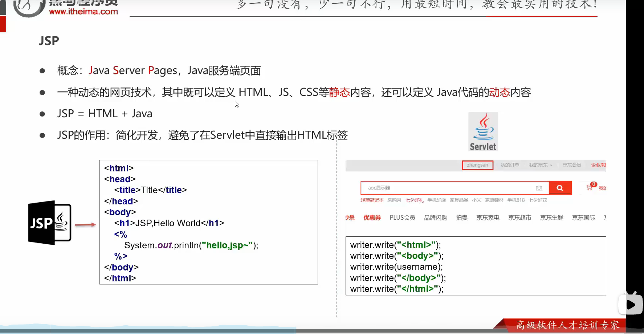Open the 京东超市 tab
The height and width of the screenshot is (334, 644).
[520, 217]
